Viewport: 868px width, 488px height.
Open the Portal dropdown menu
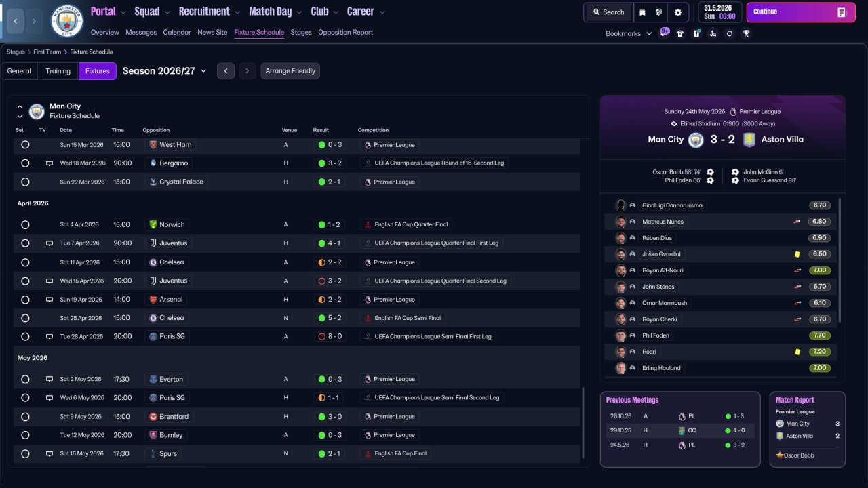[x=108, y=12]
